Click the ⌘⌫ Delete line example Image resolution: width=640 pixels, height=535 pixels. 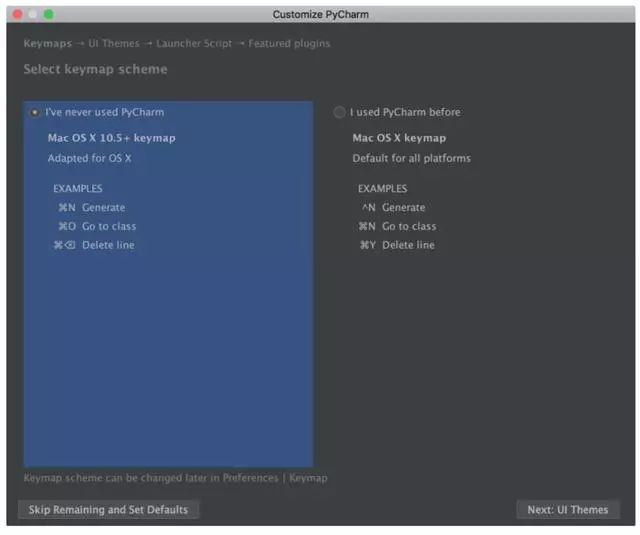pyautogui.click(x=94, y=245)
